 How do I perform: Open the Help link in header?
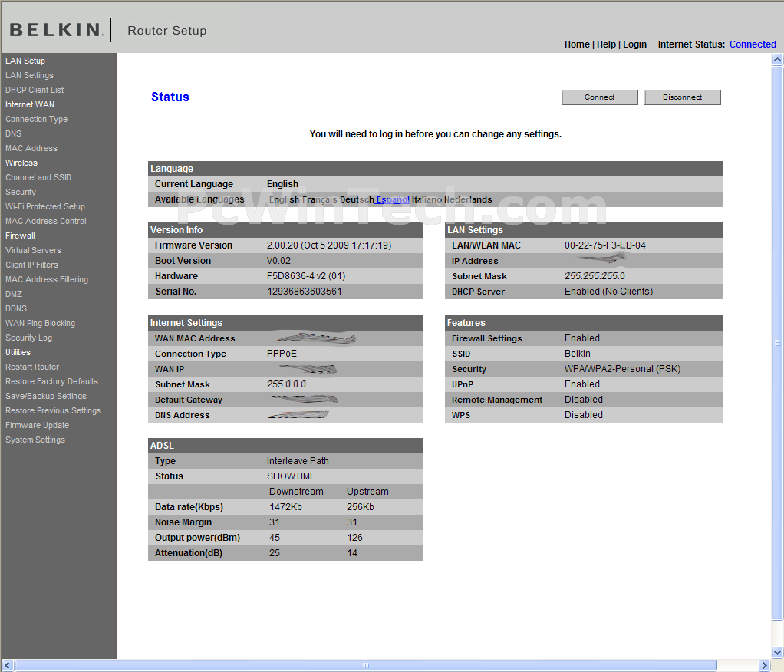(x=606, y=44)
